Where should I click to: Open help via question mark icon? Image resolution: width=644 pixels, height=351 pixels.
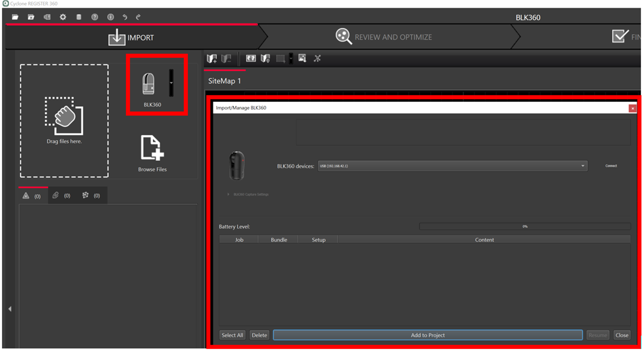(x=95, y=17)
